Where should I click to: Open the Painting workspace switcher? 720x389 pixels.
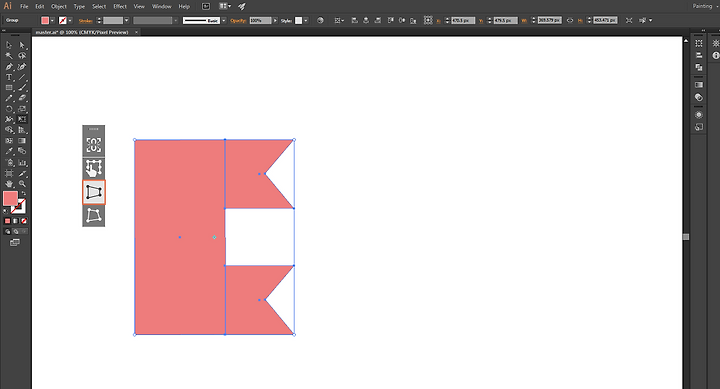pyautogui.click(x=704, y=6)
